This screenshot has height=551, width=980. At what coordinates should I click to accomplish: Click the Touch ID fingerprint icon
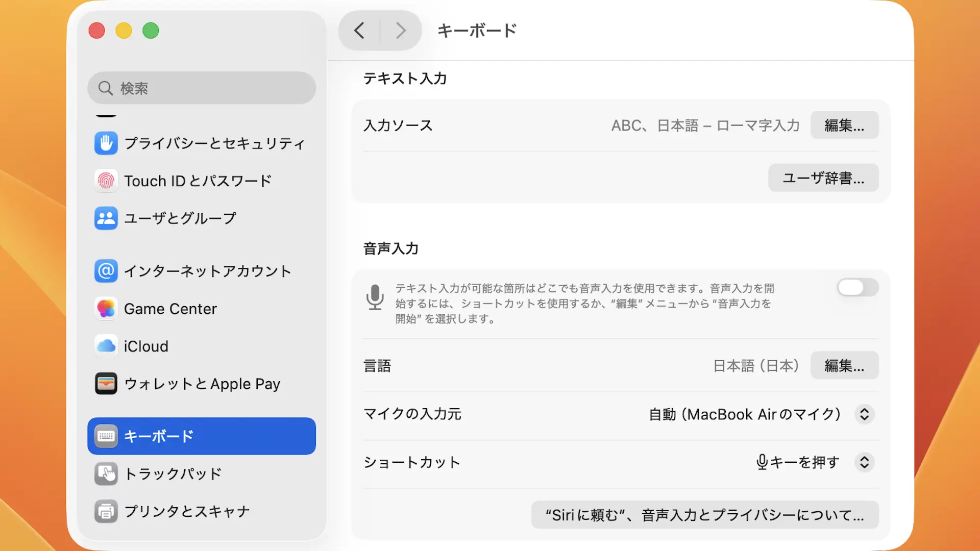[x=106, y=181]
